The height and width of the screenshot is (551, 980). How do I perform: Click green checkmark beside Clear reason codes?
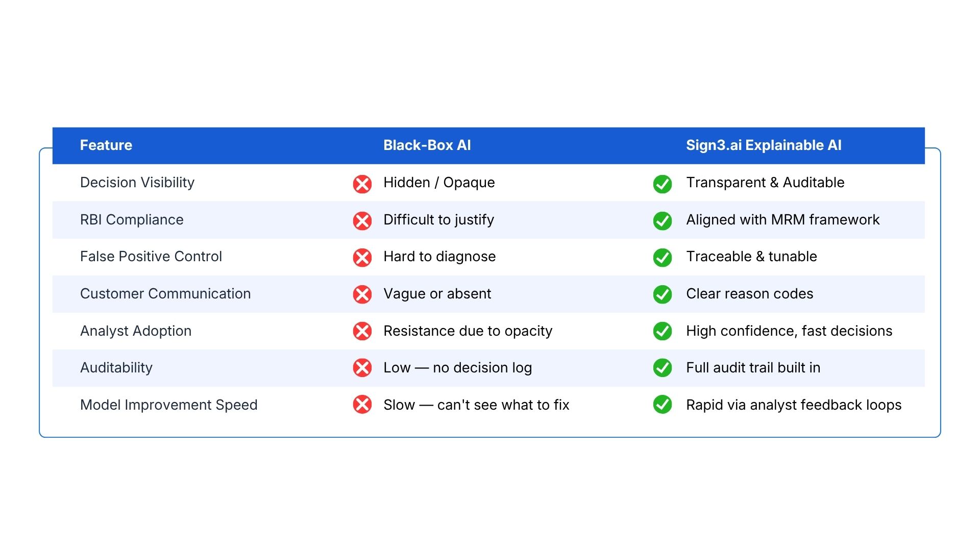click(663, 294)
